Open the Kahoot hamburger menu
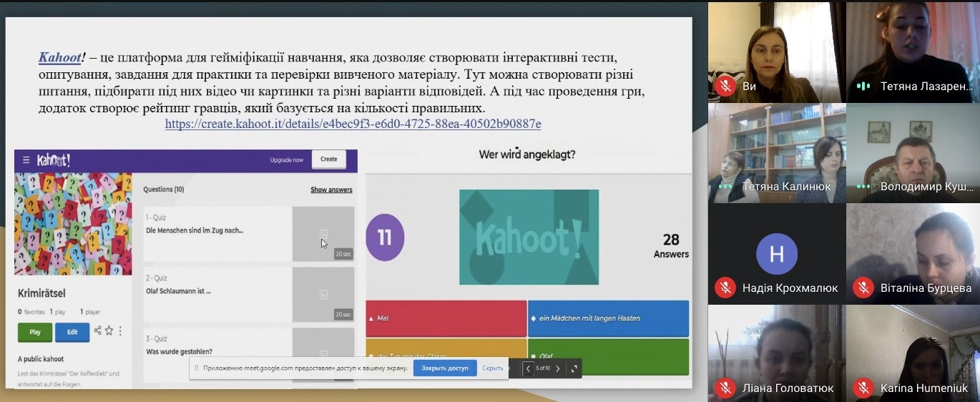The image size is (980, 402). 26,160
